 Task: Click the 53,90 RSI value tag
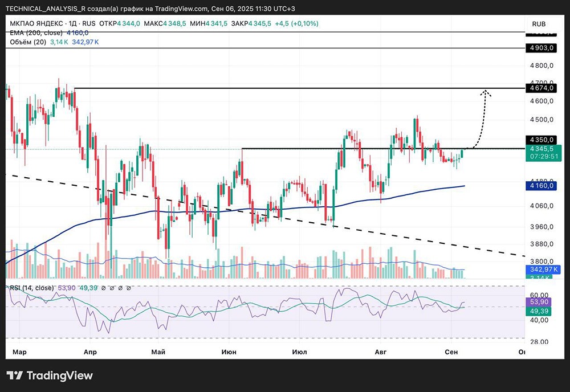pos(540,301)
